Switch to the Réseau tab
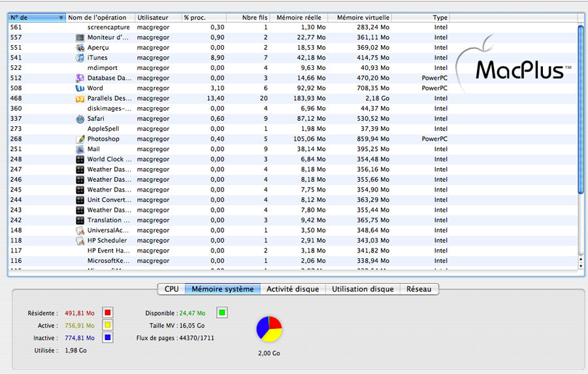Screen dimensions: 588x374 coord(419,289)
